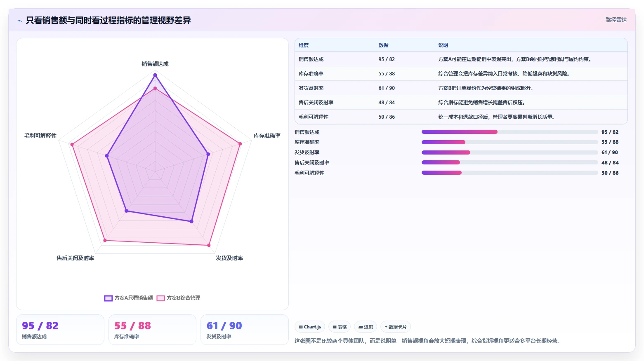Select the 毛利可解释性 table row cell
Image resolution: width=644 pixels, height=361 pixels.
[314, 117]
